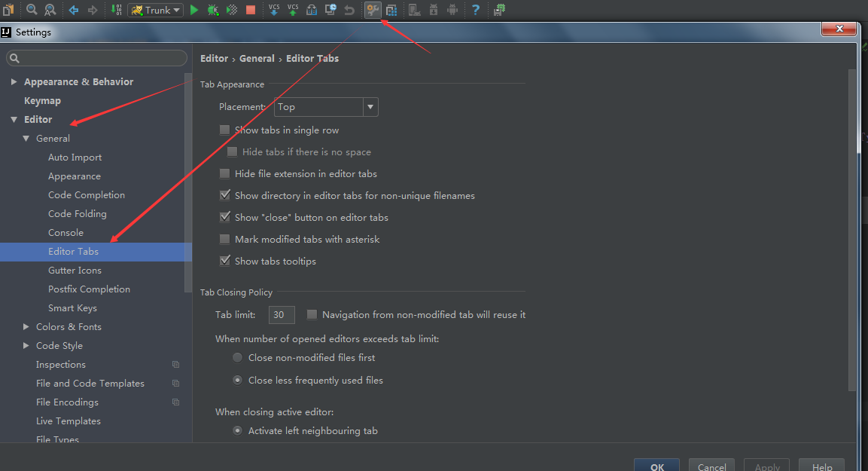Click the Replace magnifier-with-A icon
The height and width of the screenshot is (471, 868).
(x=50, y=9)
